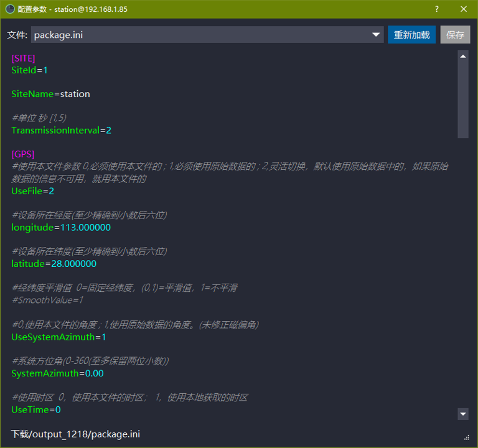The height and width of the screenshot is (448, 478).
Task: Click the #使用本文件参数 comment line
Action: (x=230, y=172)
